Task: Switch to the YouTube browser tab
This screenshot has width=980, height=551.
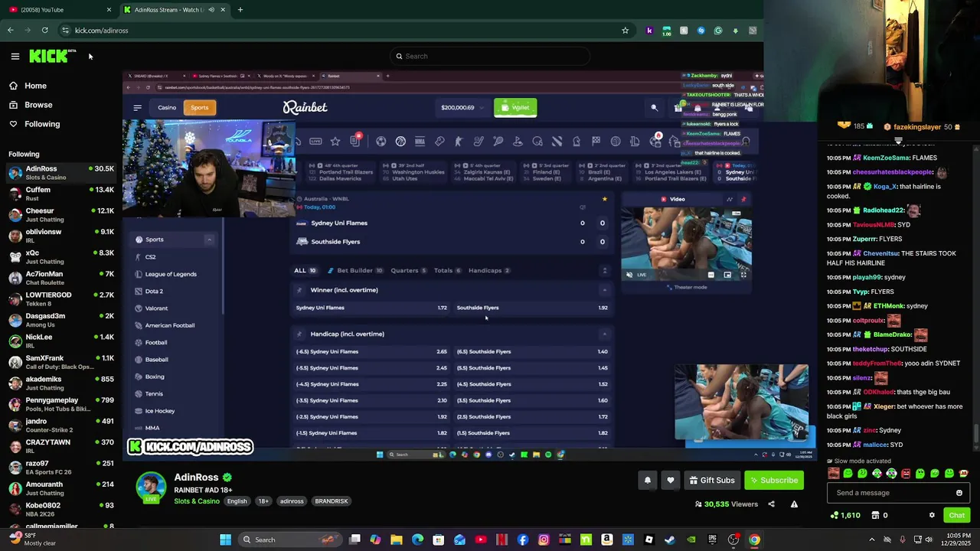Action: click(x=57, y=10)
